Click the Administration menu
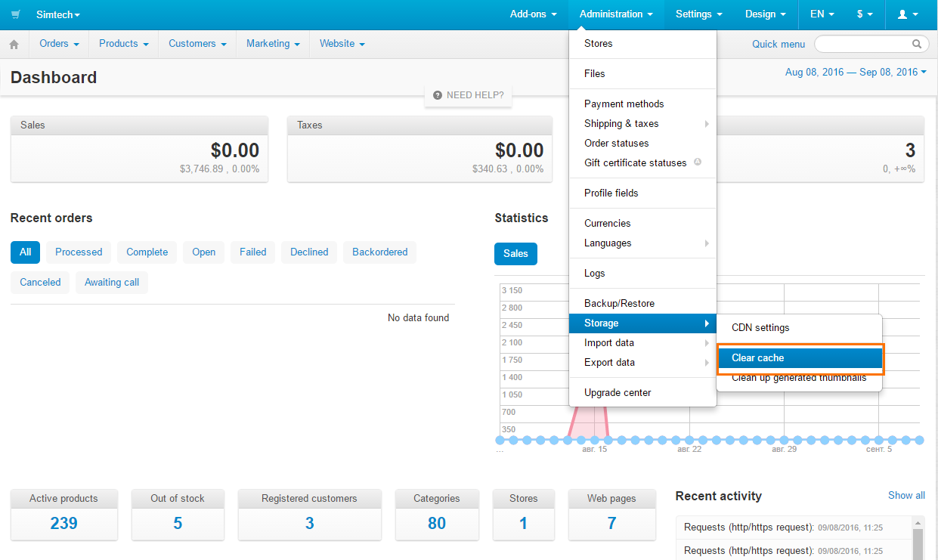Image resolution: width=938 pixels, height=560 pixels. click(x=616, y=14)
